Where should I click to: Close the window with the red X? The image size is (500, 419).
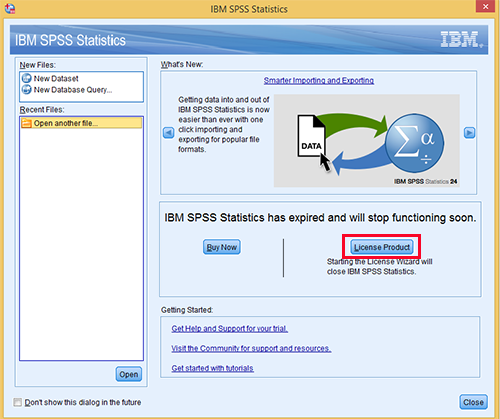[x=486, y=6]
